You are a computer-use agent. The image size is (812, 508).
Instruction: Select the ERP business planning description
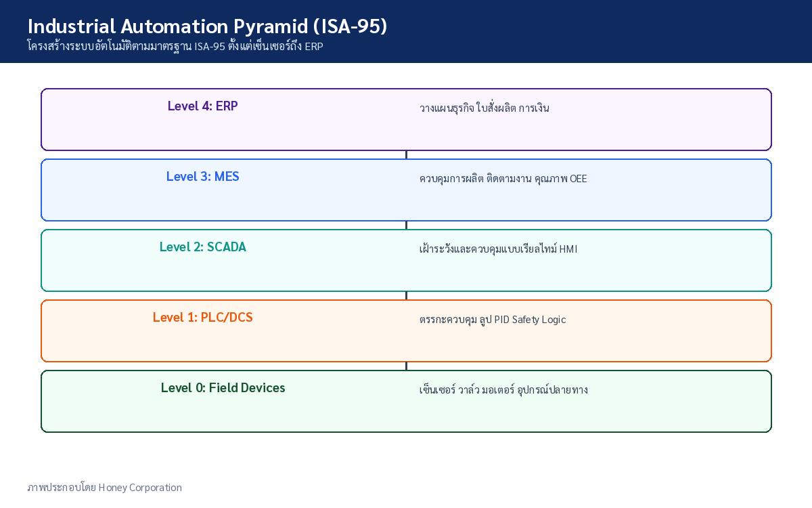(x=484, y=108)
